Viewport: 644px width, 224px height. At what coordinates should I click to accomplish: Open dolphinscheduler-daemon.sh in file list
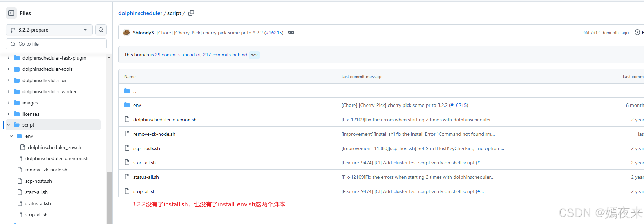pos(165,120)
